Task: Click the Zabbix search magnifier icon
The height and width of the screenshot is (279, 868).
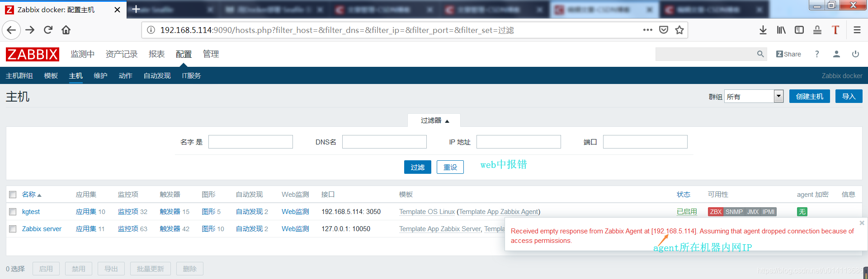Action: (x=760, y=54)
